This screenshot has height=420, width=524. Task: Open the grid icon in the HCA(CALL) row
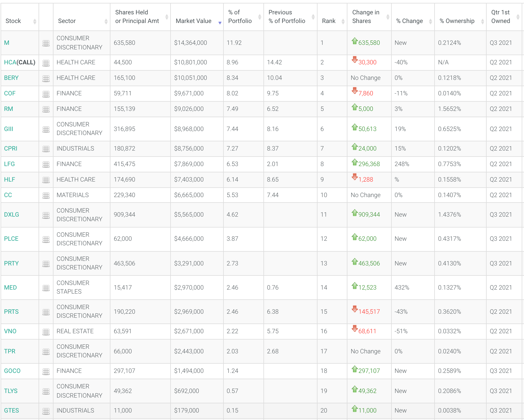point(46,63)
